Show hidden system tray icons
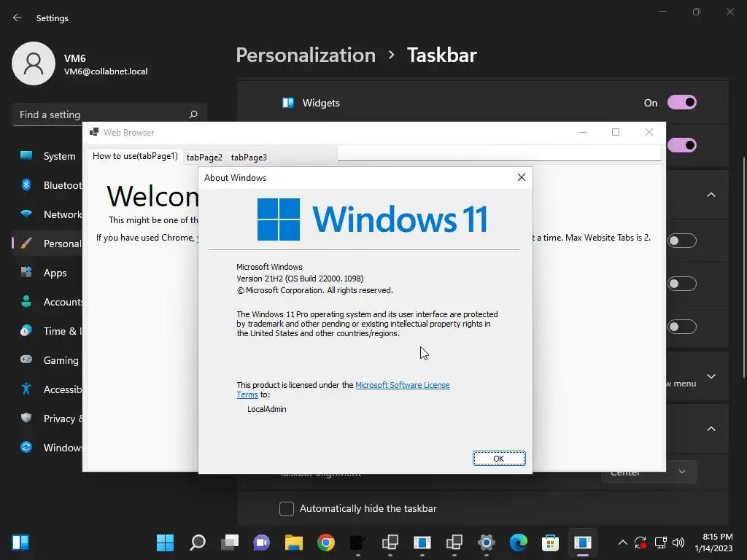 pyautogui.click(x=623, y=542)
